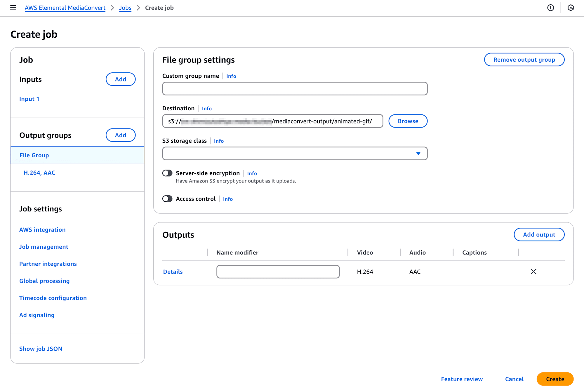This screenshot has height=392, width=584.
Task: Open Info for S3 storage class
Action: [x=219, y=141]
